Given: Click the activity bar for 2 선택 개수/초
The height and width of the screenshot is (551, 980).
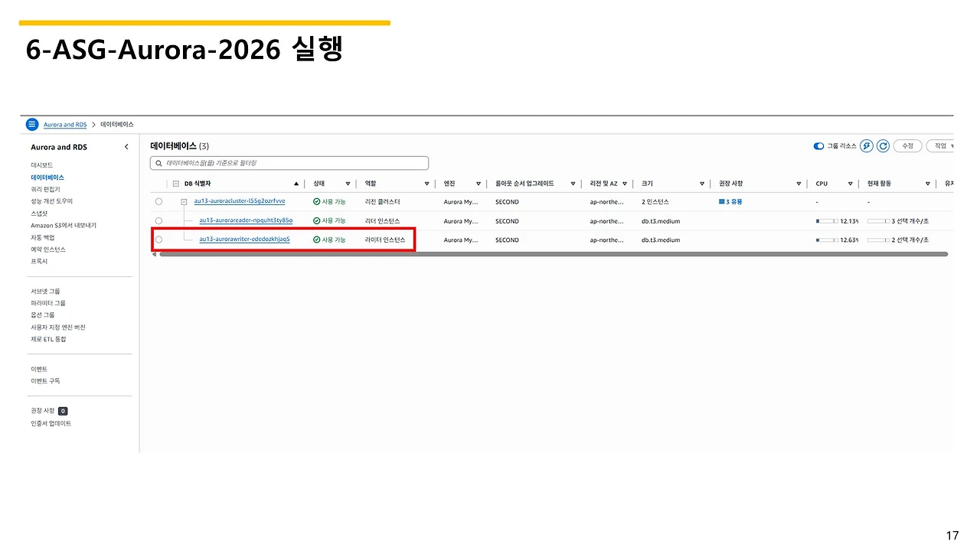Looking at the screenshot, I should [878, 240].
